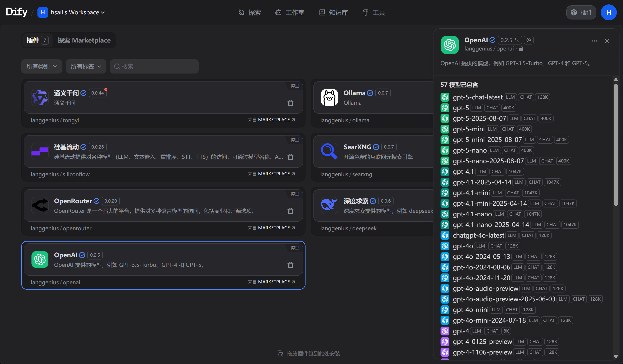This screenshot has height=364, width=623.
Task: Click the verified badge beside Ollama
Action: pos(370,93)
